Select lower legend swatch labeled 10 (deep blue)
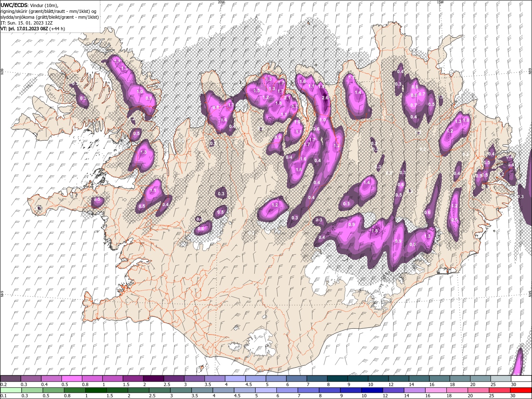 coord(372,390)
